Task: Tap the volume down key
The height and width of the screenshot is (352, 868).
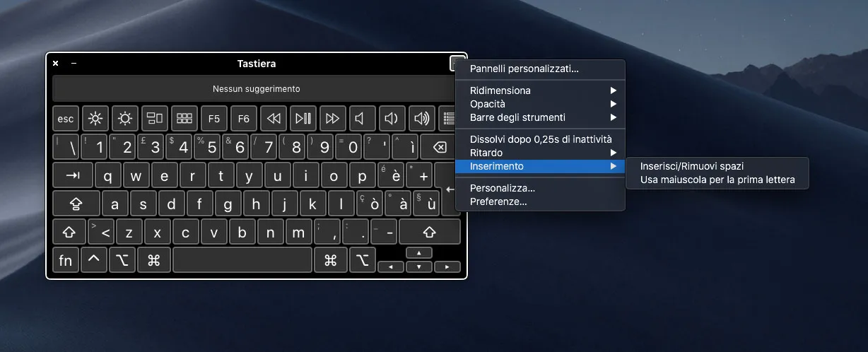Action: click(x=392, y=118)
